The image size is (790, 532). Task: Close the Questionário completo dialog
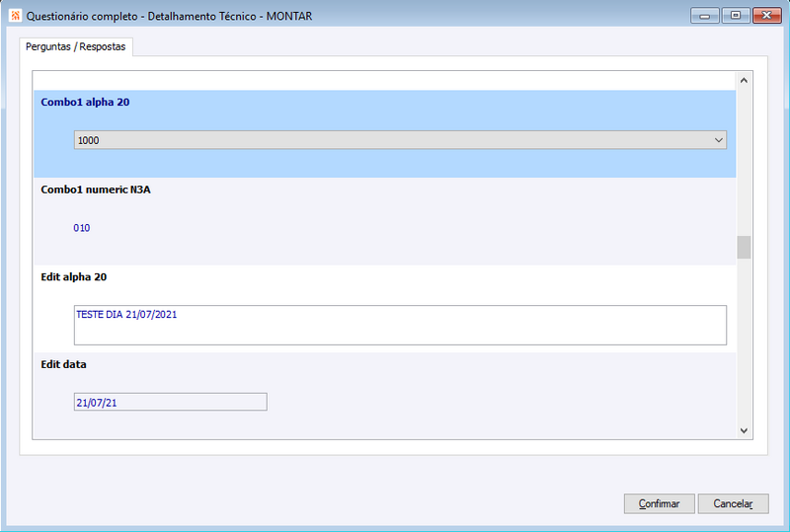click(x=767, y=16)
